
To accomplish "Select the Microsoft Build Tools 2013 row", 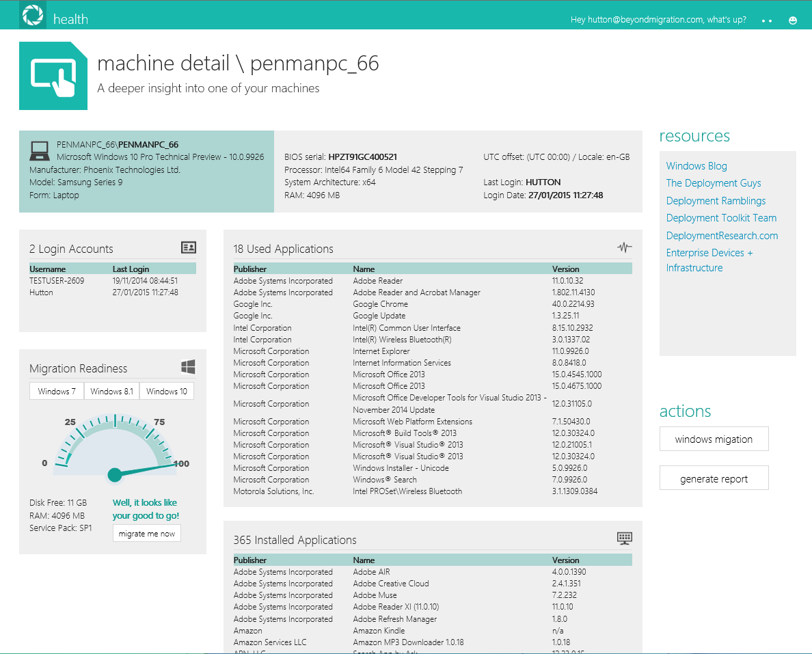I will tap(433, 433).
